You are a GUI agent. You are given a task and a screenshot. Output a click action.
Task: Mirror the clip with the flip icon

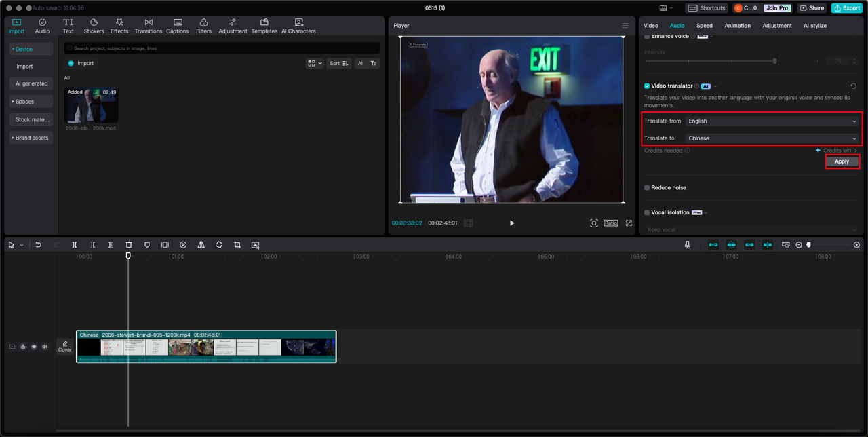coord(201,245)
